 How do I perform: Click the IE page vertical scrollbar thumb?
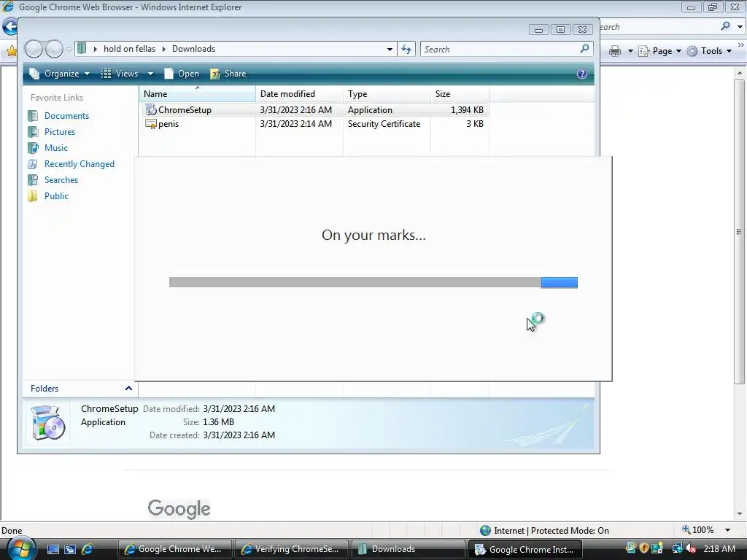click(739, 231)
